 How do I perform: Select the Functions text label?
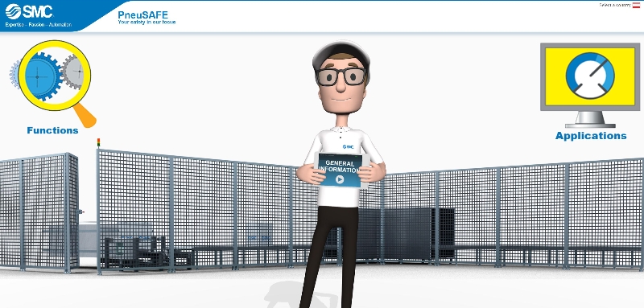coord(52,130)
